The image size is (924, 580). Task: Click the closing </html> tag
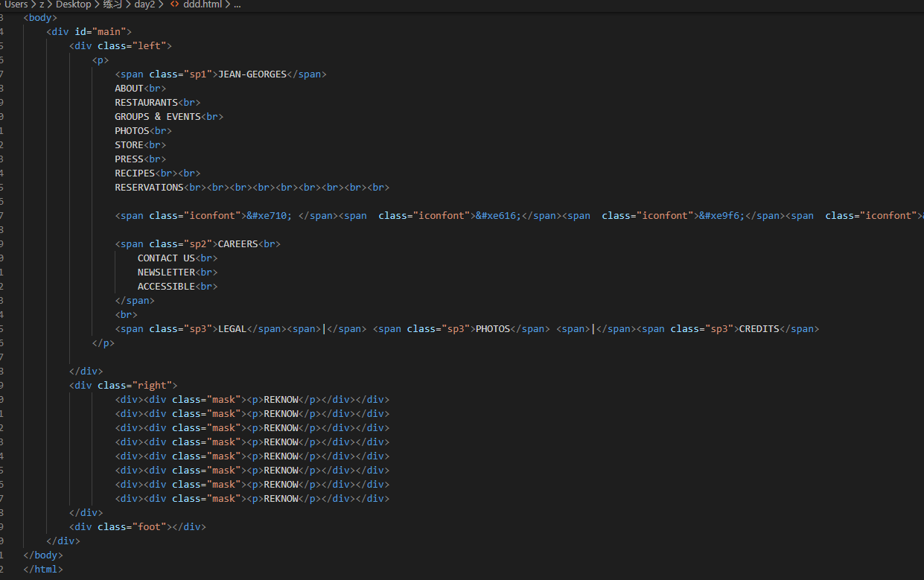[43, 570]
